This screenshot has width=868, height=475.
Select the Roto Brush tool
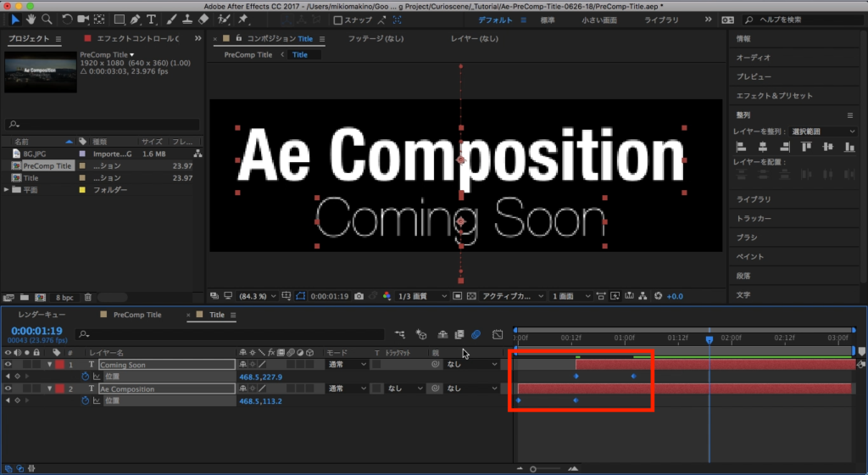pos(224,20)
